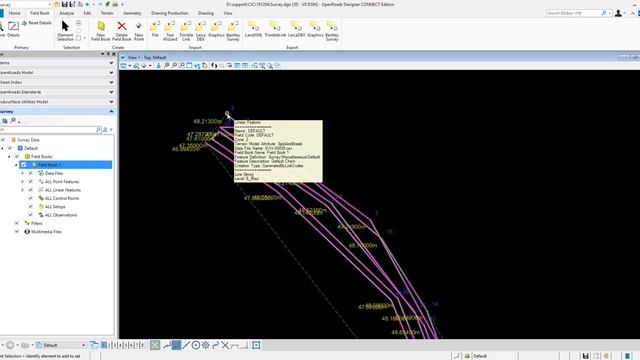Export to Bentley Survey format
Screen dimensions: 640x360
332,31
